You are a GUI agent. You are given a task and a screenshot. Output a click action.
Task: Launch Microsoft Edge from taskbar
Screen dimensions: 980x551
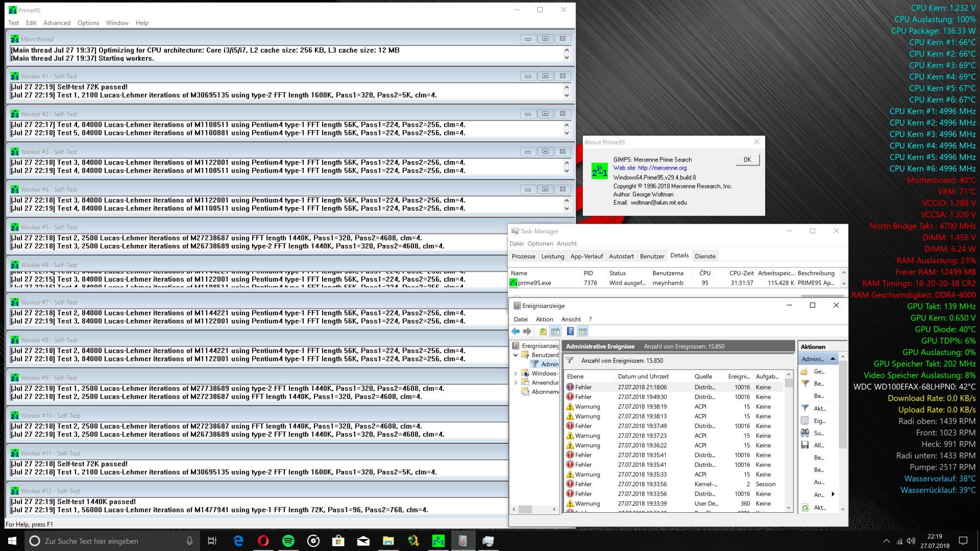pos(238,541)
